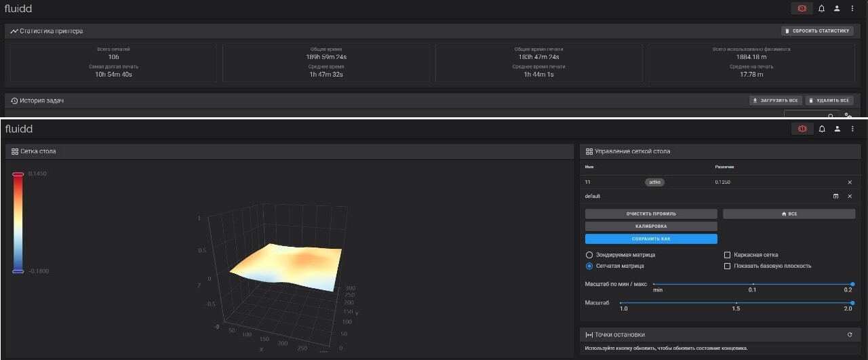Select Зондируемая матрица radio option
Screen dimensions: 868x360
click(x=589, y=255)
